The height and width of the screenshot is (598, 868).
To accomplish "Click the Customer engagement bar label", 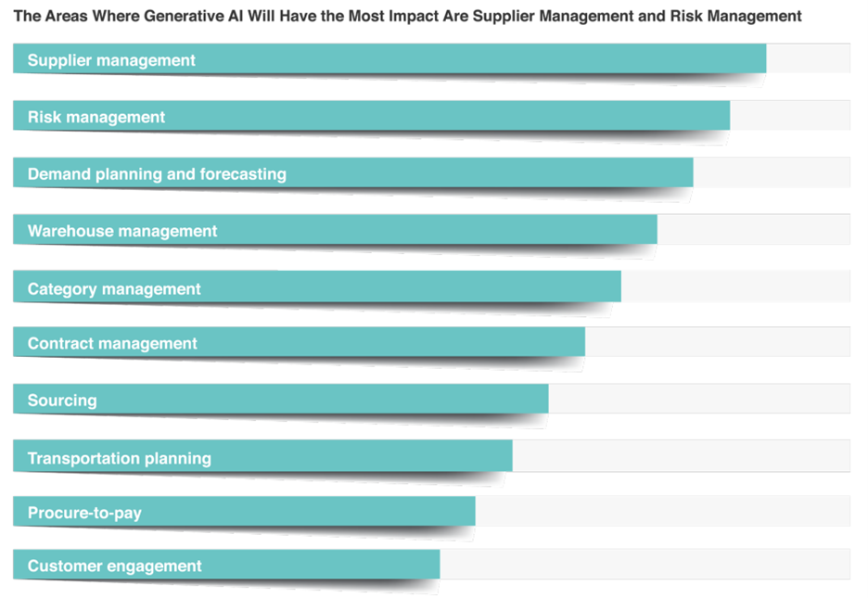I will (115, 566).
